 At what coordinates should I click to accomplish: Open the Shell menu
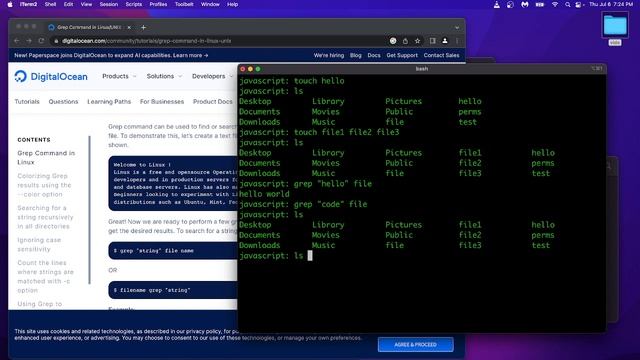[50, 4]
